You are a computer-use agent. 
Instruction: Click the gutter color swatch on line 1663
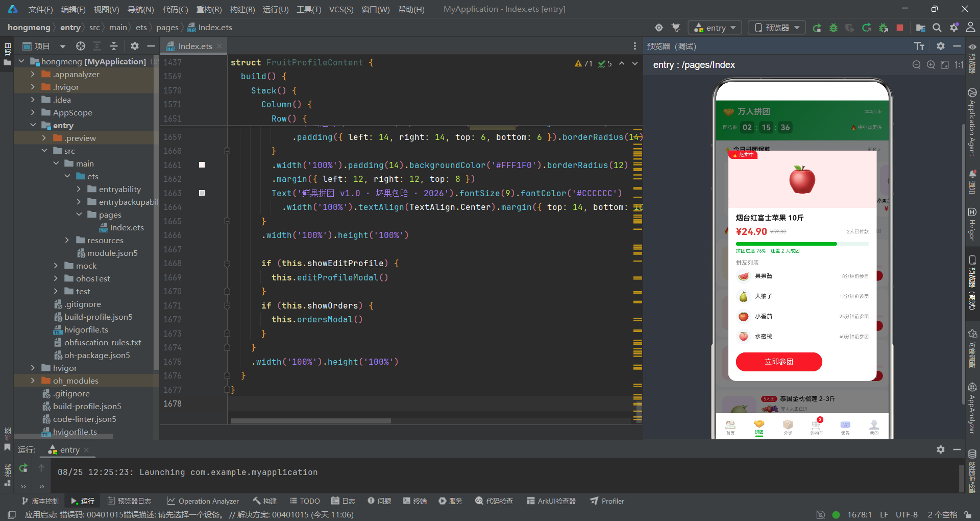[202, 193]
